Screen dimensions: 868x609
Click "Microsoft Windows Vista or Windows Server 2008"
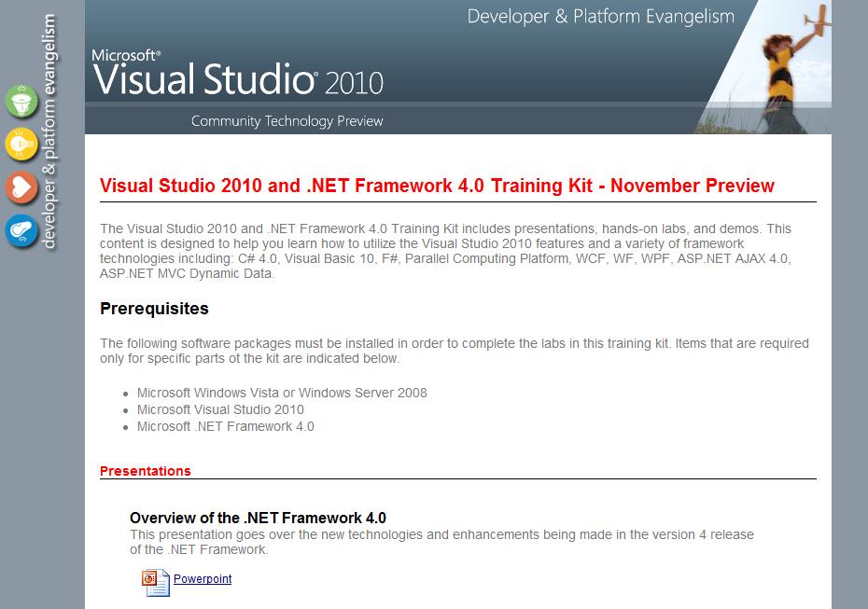tap(282, 393)
